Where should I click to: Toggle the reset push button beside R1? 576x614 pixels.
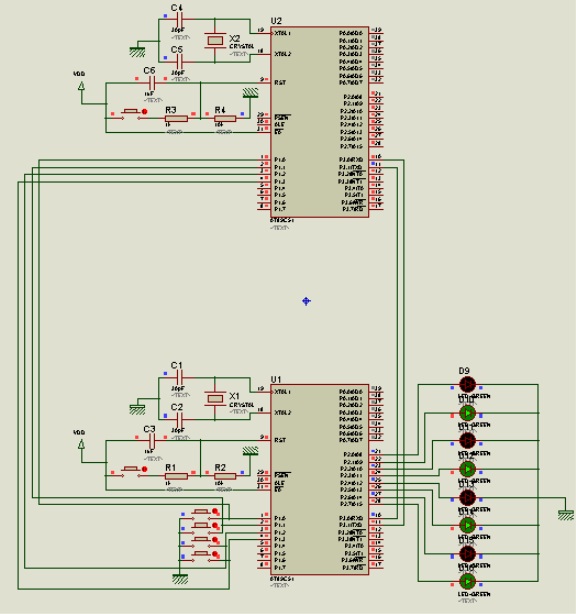pyautogui.click(x=131, y=471)
